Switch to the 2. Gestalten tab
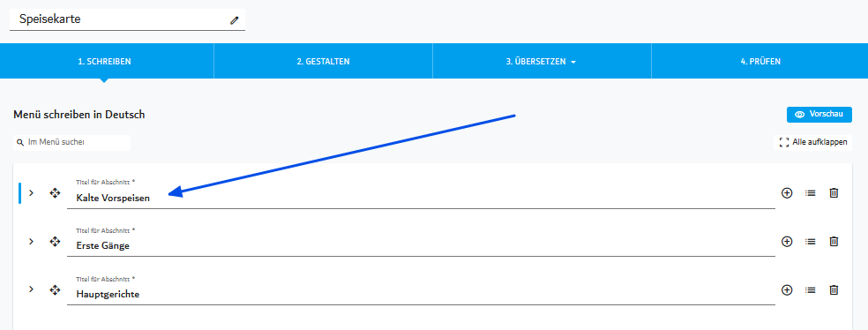 [x=323, y=62]
